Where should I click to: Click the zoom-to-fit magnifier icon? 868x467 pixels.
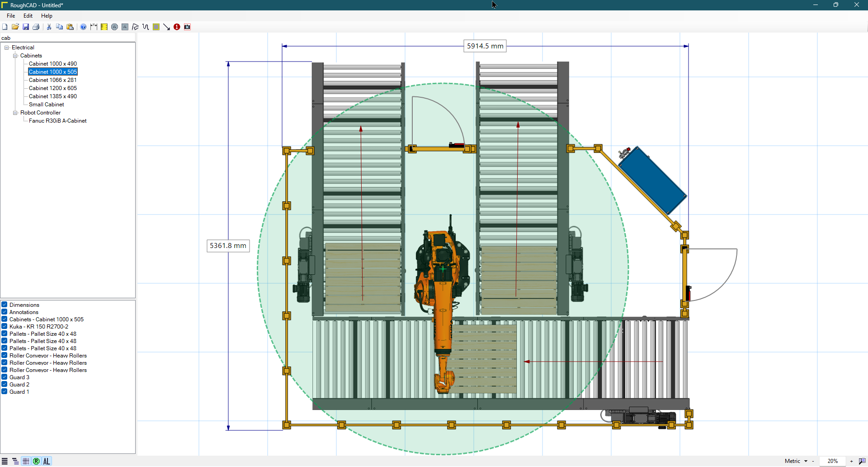point(862,461)
